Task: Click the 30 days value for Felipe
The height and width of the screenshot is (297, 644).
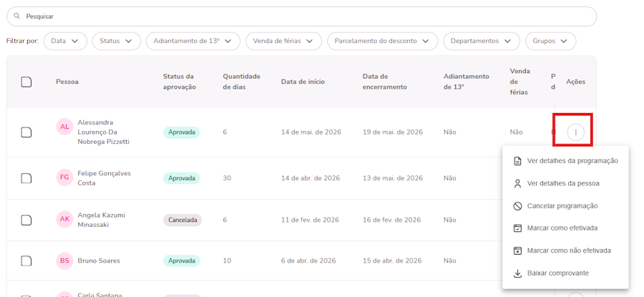Action: (x=227, y=178)
